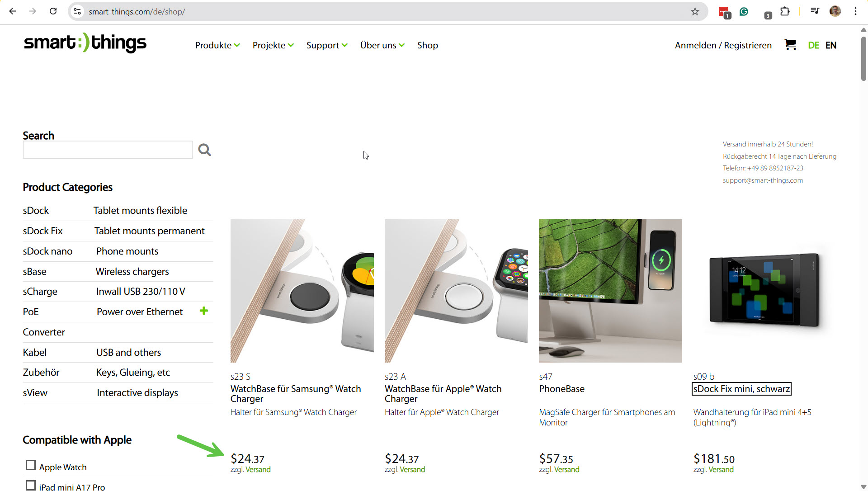Expand the Über uns dropdown menu

click(x=382, y=45)
